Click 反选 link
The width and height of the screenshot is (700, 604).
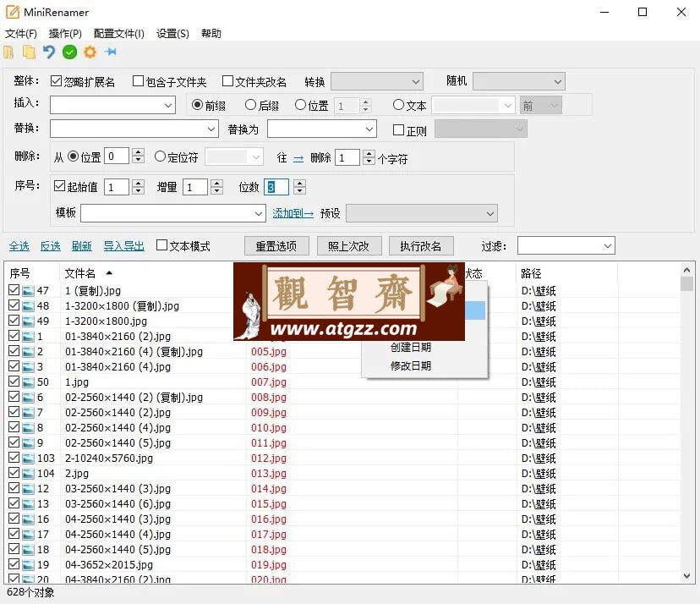(51, 246)
